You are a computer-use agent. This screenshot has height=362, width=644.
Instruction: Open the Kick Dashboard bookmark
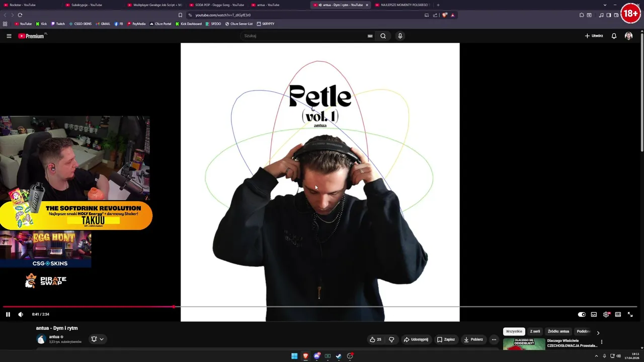pyautogui.click(x=189, y=24)
